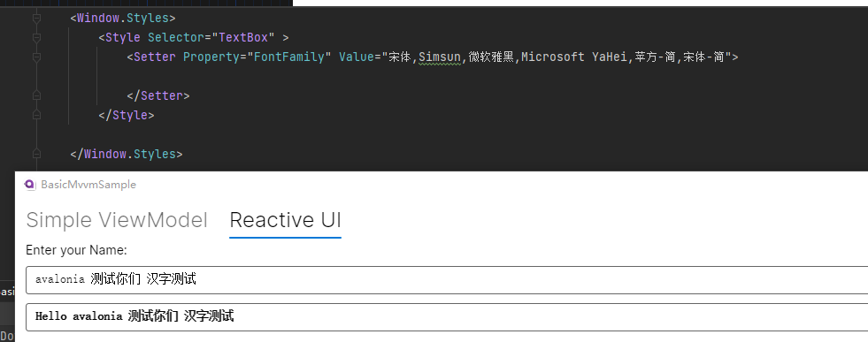Click the BasicMvvmSample window title text
The width and height of the screenshot is (868, 342).
(x=88, y=185)
